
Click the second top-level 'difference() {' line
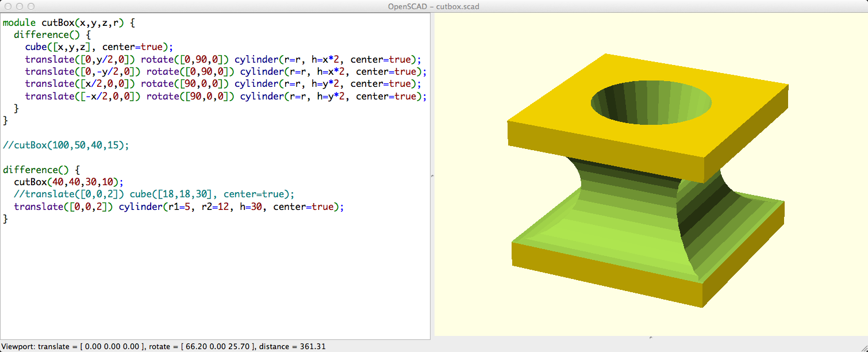click(x=41, y=170)
